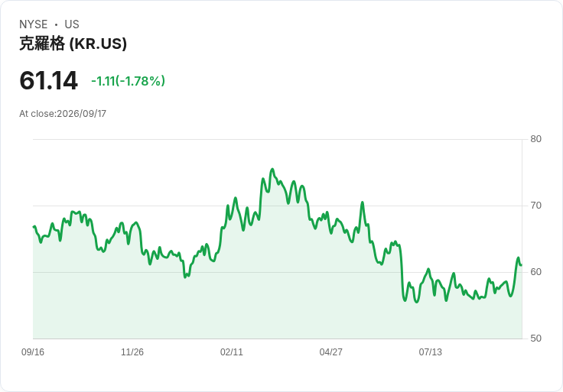Click the NYSE exchange label
Image resolution: width=563 pixels, height=392 pixels.
34,24
